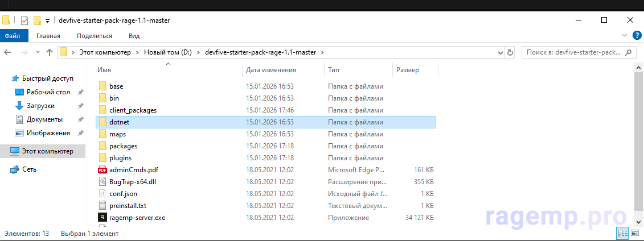Viewport: 644px width, 241px height.
Task: Expand the ribbon with the chevron
Action: (625, 35)
